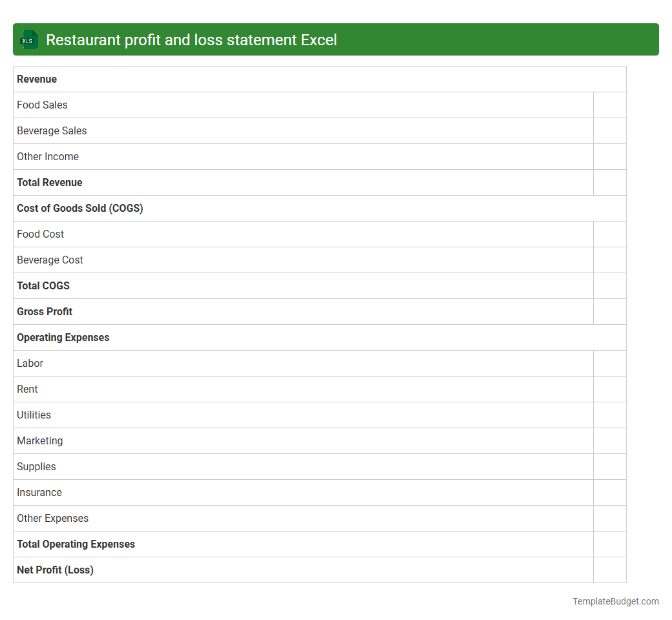Click the Restaurant profit and loss statement header
Viewport: 672px width, 620px height.
click(193, 39)
